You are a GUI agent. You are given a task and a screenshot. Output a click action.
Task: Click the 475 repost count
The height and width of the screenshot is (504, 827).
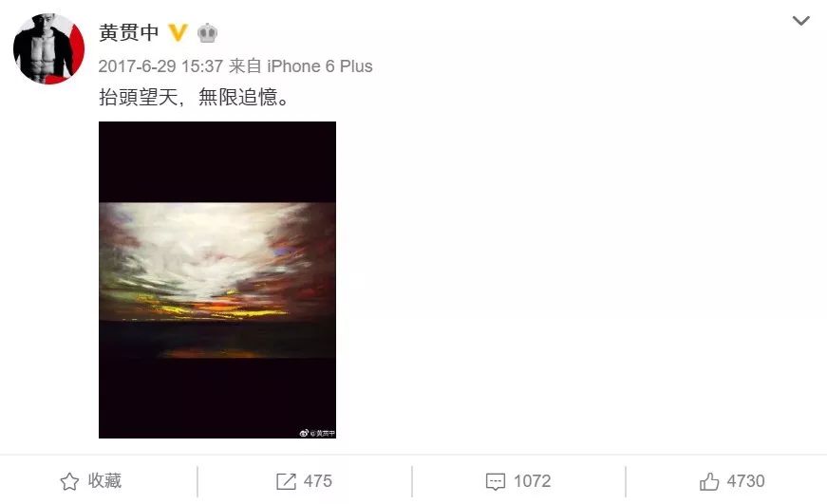pyautogui.click(x=317, y=481)
